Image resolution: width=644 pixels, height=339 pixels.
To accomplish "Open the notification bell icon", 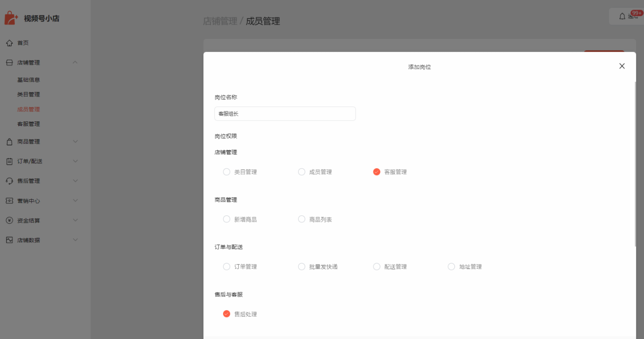I will pos(622,16).
